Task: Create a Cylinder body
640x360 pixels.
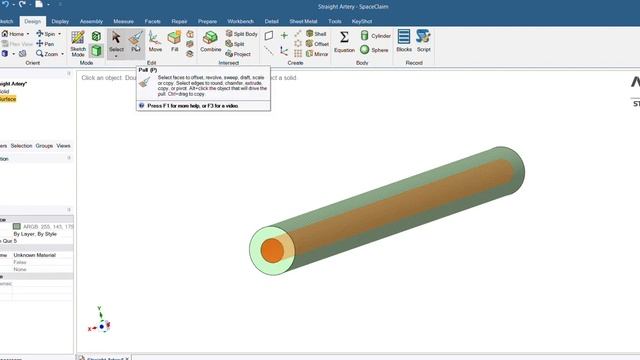Action: (x=376, y=36)
